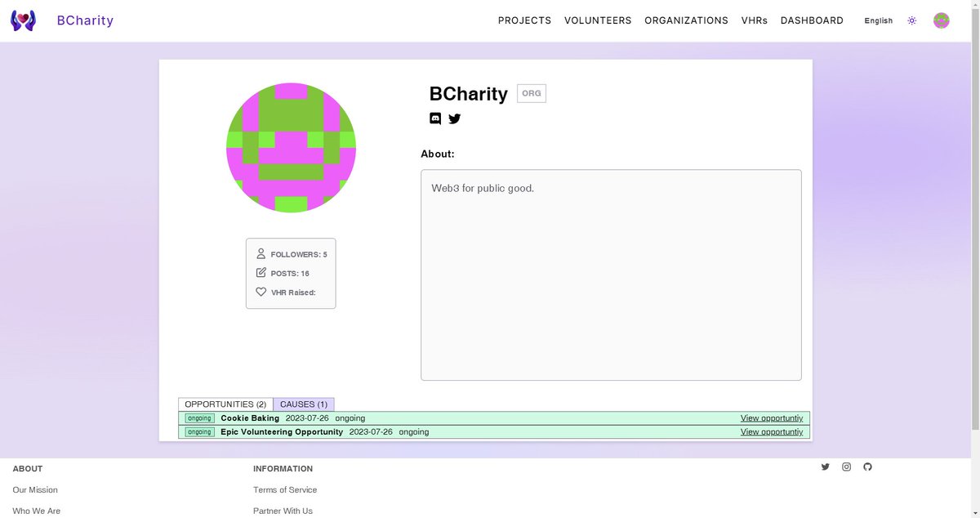Open the Our Mission footer link
Image resolution: width=980 pixels, height=518 pixels.
(x=35, y=489)
